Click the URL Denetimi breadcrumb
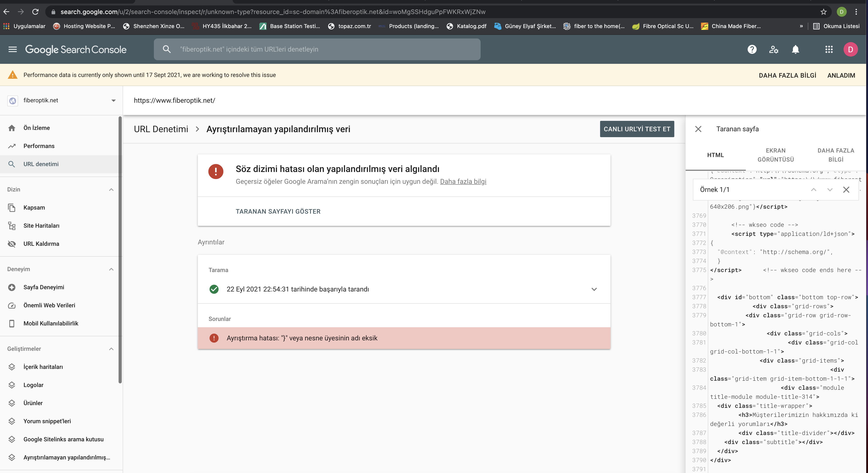Image resolution: width=868 pixels, height=473 pixels. tap(161, 129)
